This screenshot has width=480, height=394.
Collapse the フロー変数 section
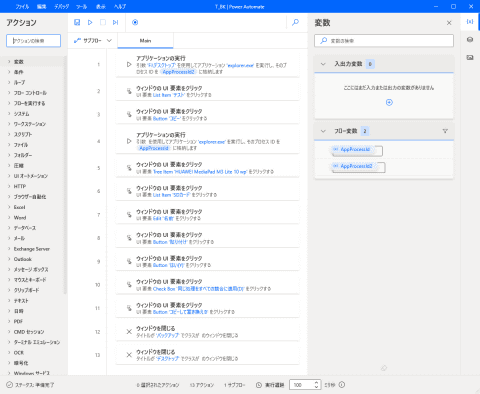323,131
